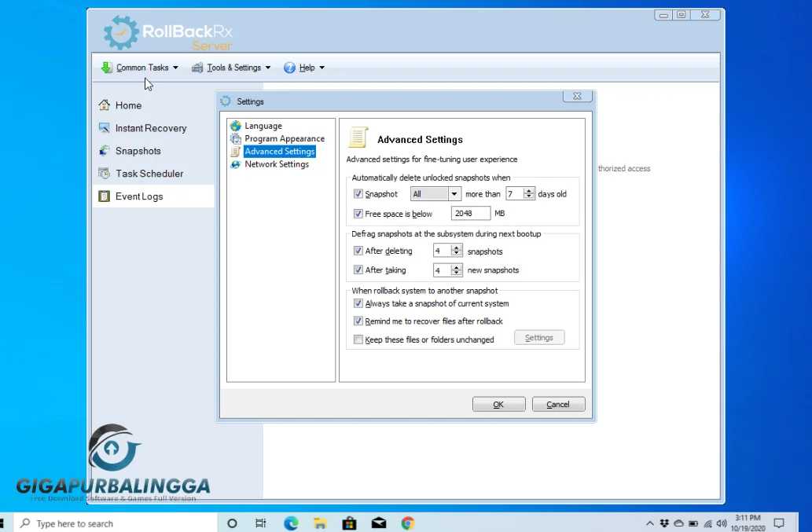
Task: Click the days old number field
Action: click(516, 194)
